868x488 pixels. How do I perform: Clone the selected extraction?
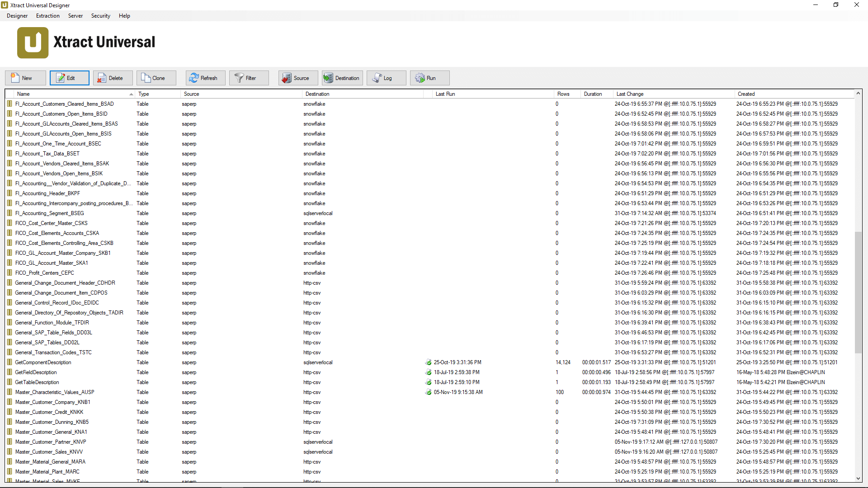156,78
